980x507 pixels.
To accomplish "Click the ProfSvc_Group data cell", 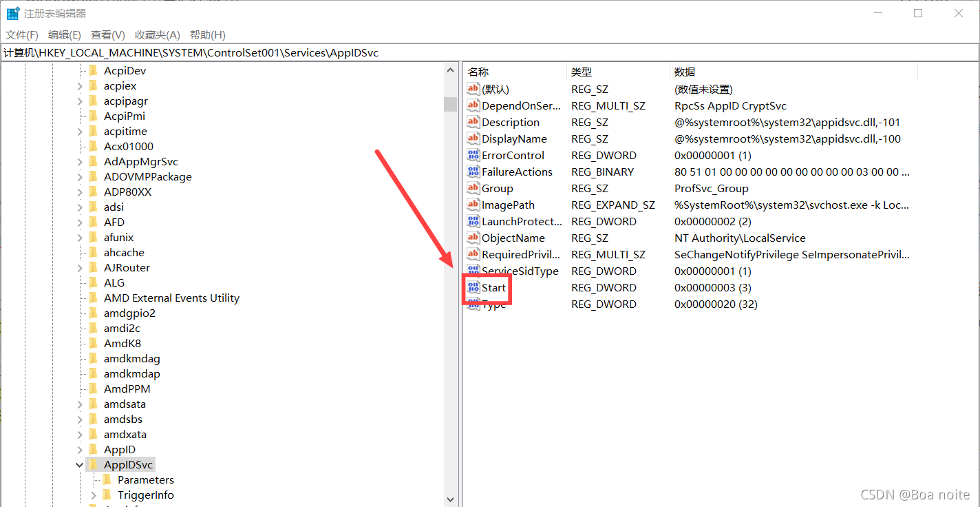I will [x=712, y=188].
